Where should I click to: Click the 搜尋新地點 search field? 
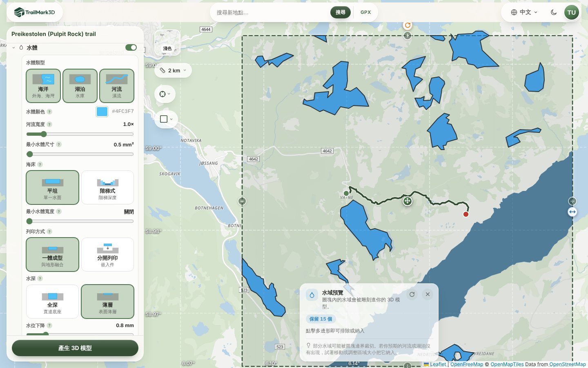point(271,13)
